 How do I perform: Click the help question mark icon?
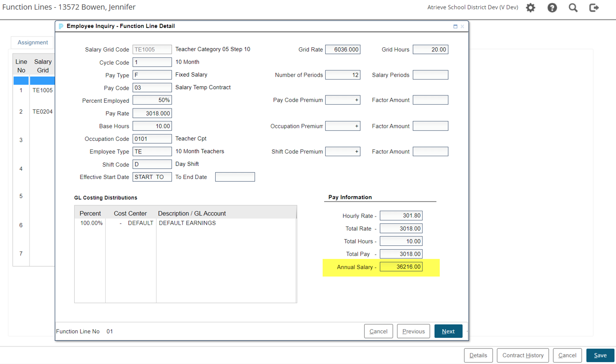pos(552,8)
